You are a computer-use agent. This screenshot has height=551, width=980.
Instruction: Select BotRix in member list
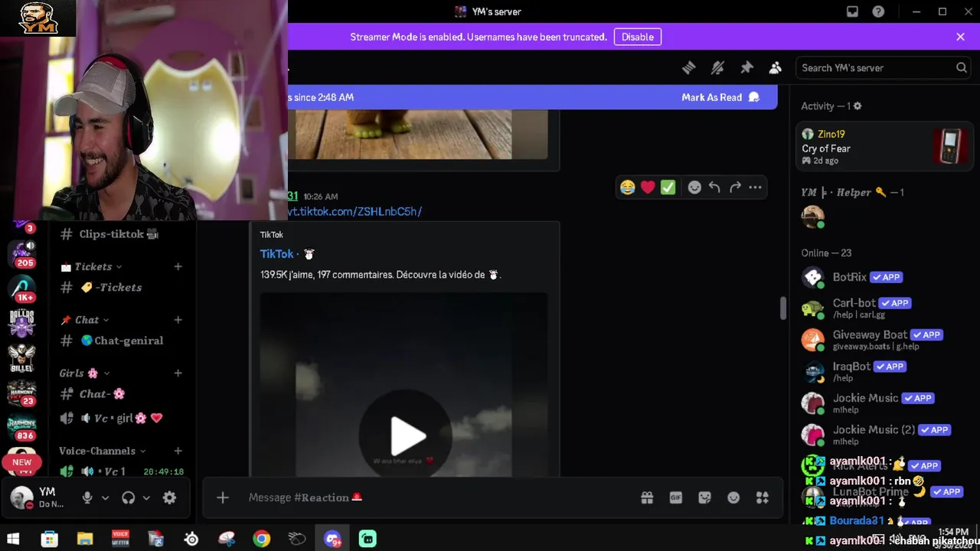(884, 277)
